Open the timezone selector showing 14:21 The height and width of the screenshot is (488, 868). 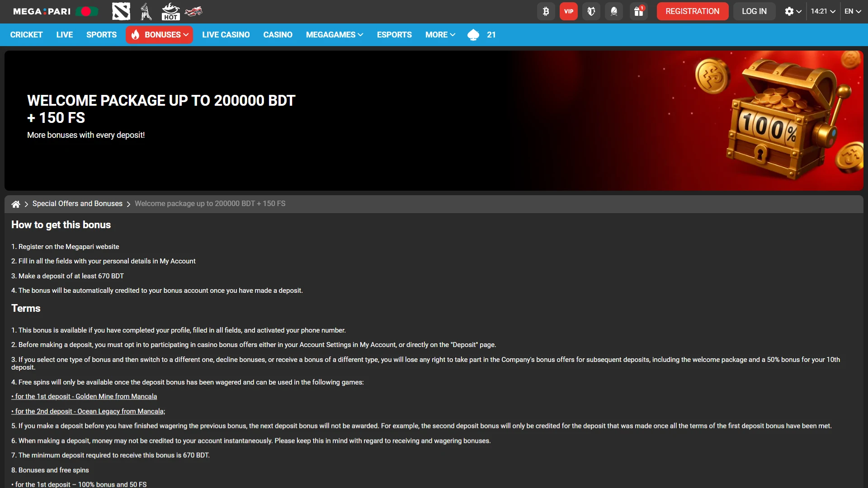(x=822, y=11)
